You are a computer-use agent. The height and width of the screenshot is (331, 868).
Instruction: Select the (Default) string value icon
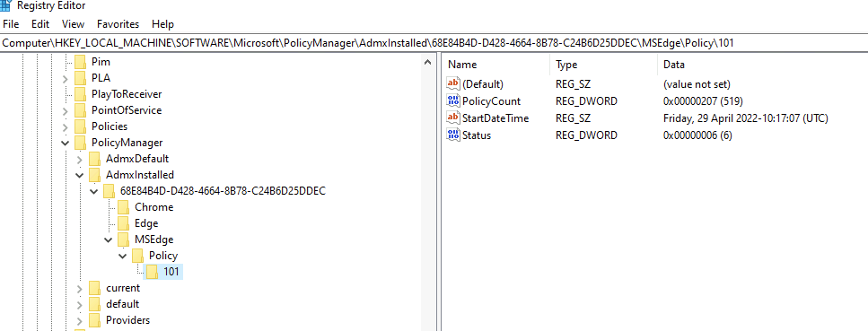pos(452,84)
